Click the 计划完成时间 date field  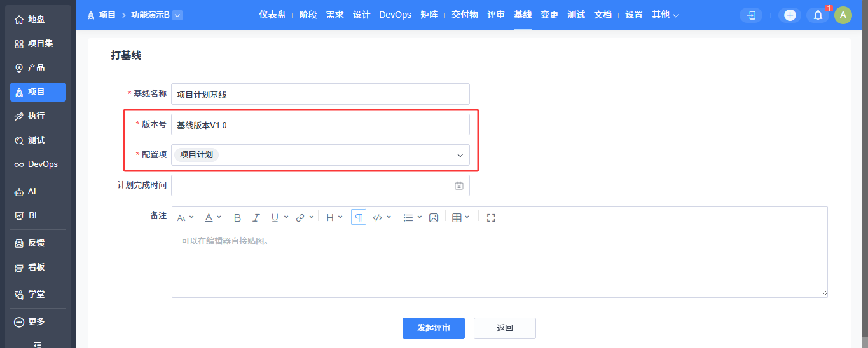(x=320, y=185)
